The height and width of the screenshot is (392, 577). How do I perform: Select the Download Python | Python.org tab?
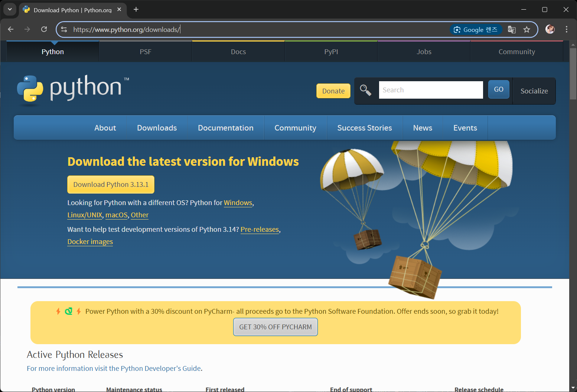(72, 10)
